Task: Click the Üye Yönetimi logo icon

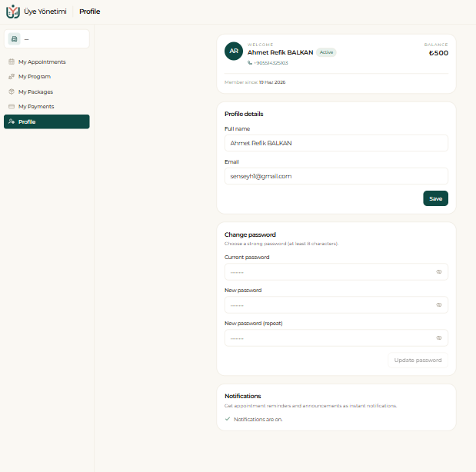Action: pyautogui.click(x=13, y=12)
